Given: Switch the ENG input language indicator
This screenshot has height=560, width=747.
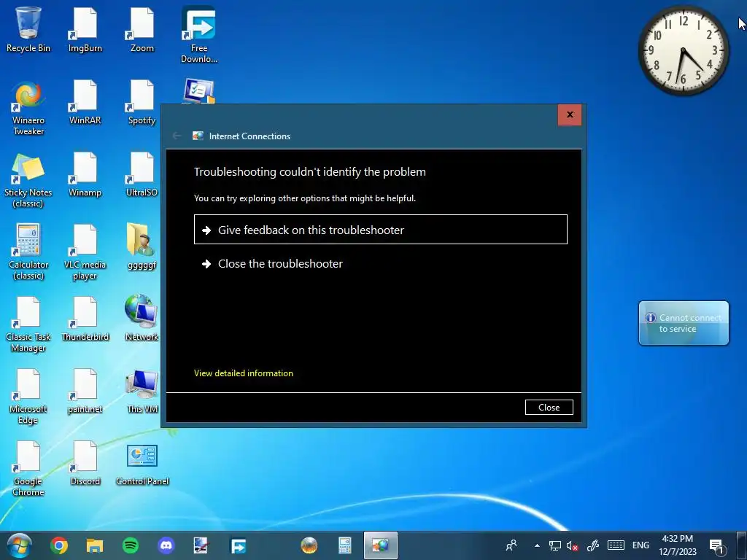Looking at the screenshot, I should click(640, 545).
